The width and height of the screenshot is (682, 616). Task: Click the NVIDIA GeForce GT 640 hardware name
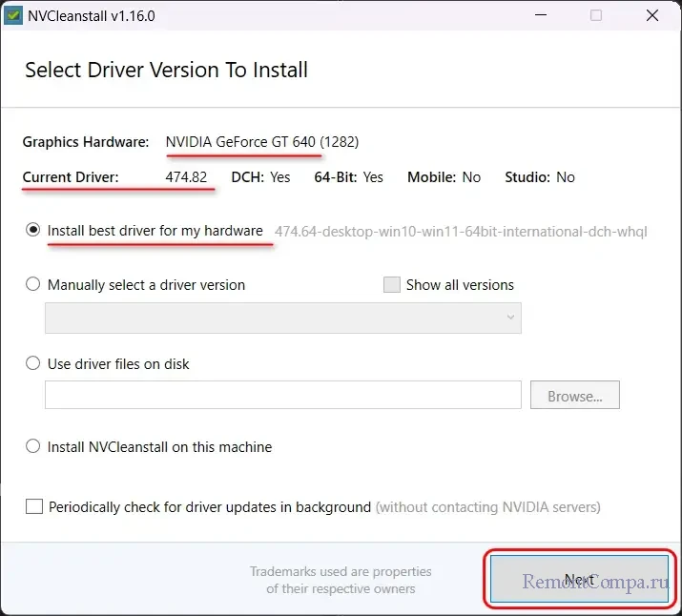coord(240,142)
